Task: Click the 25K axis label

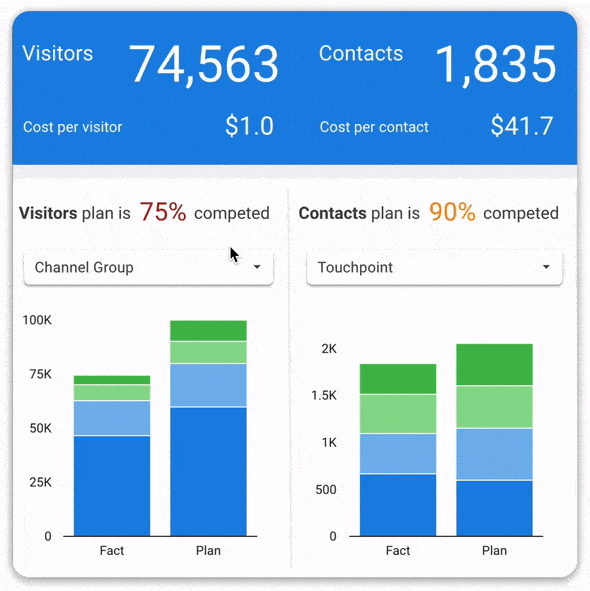Action: coord(41,482)
